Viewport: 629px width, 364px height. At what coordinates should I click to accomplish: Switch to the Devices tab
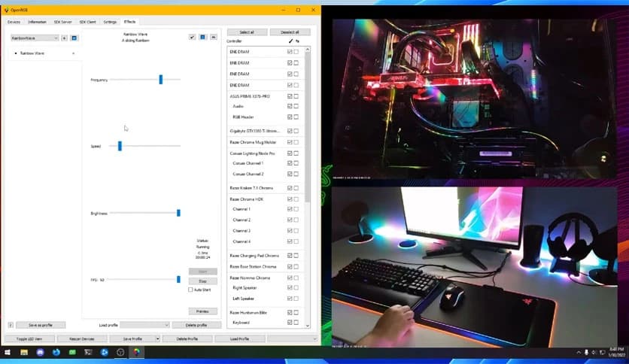(14, 22)
